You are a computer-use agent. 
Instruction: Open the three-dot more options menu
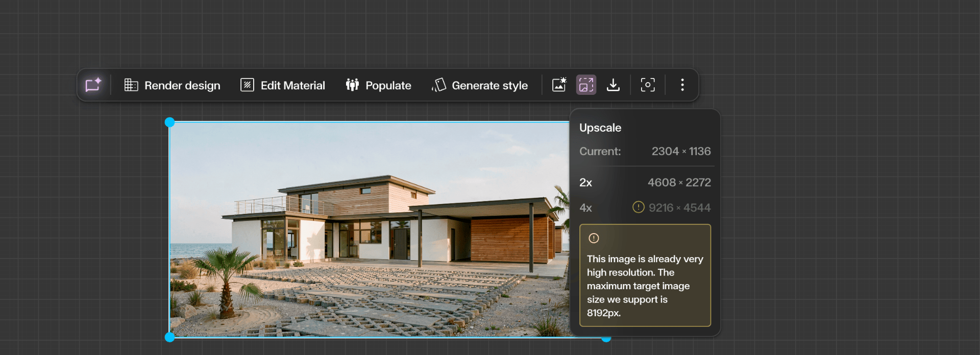pos(682,85)
